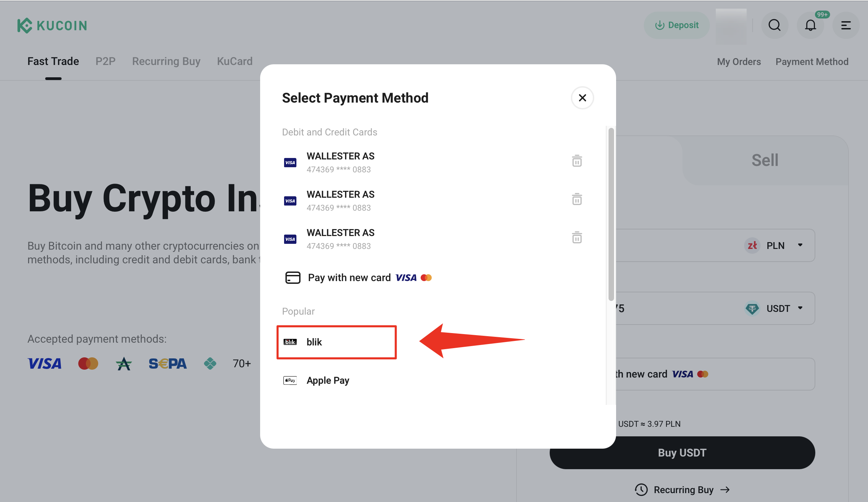The height and width of the screenshot is (502, 868).
Task: Click the payment dialog scrollbar
Action: click(x=611, y=214)
